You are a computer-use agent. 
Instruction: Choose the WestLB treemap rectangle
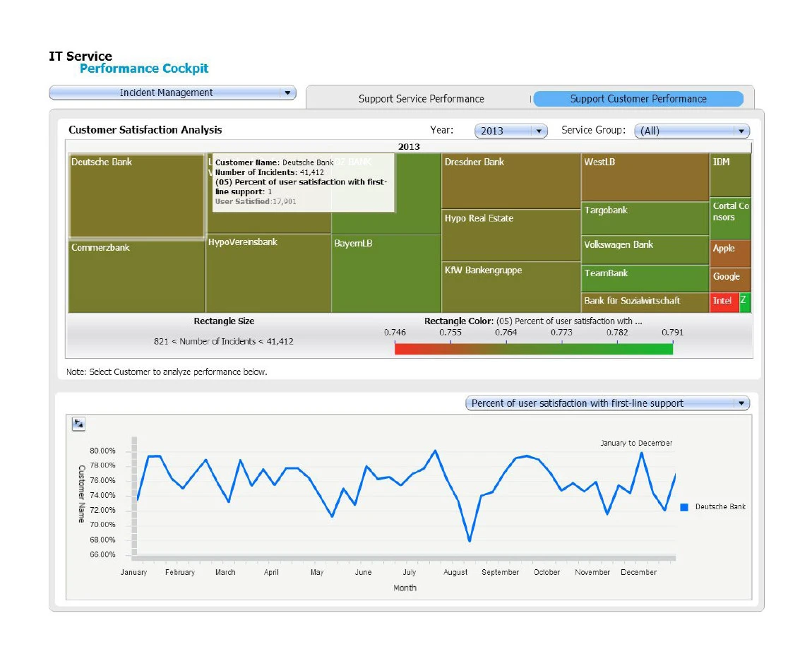[645, 177]
